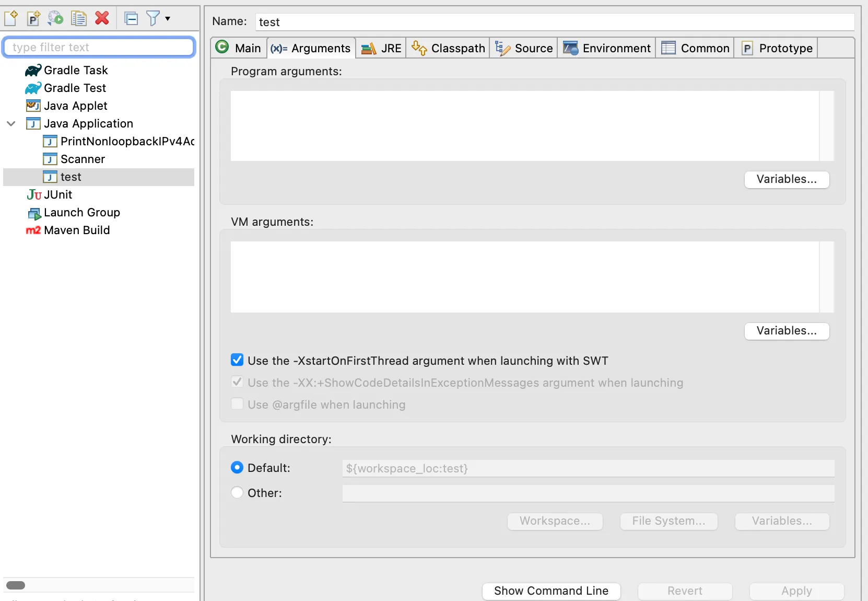Select the Gradle Task configuration type
Viewport: 868px width, 601px height.
(x=76, y=70)
